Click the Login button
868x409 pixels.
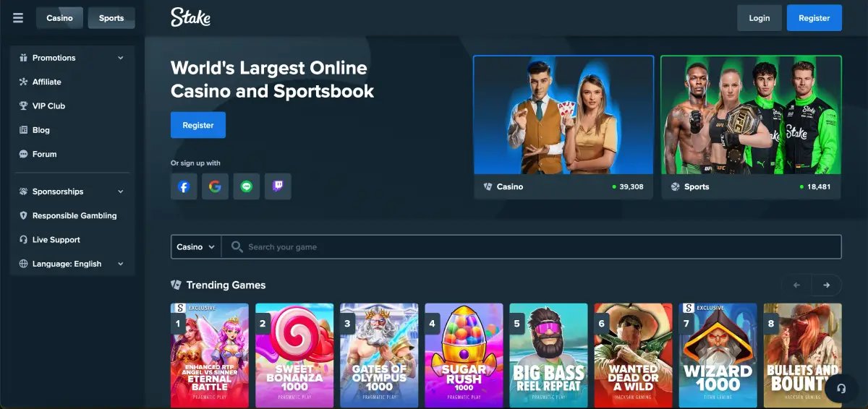point(759,18)
